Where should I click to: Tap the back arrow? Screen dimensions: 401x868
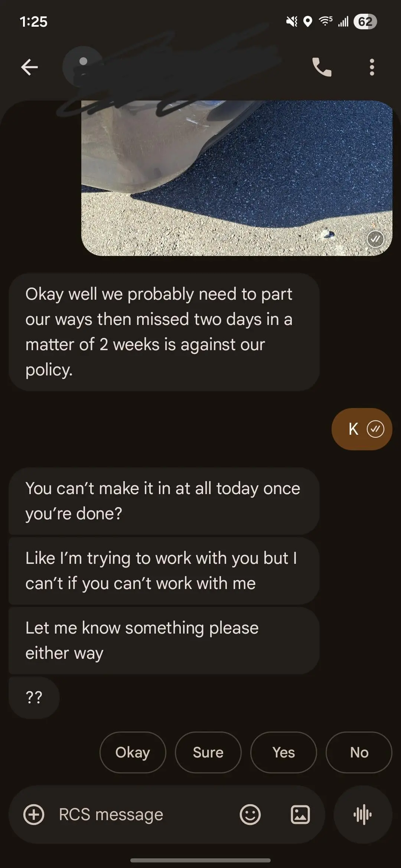point(29,67)
